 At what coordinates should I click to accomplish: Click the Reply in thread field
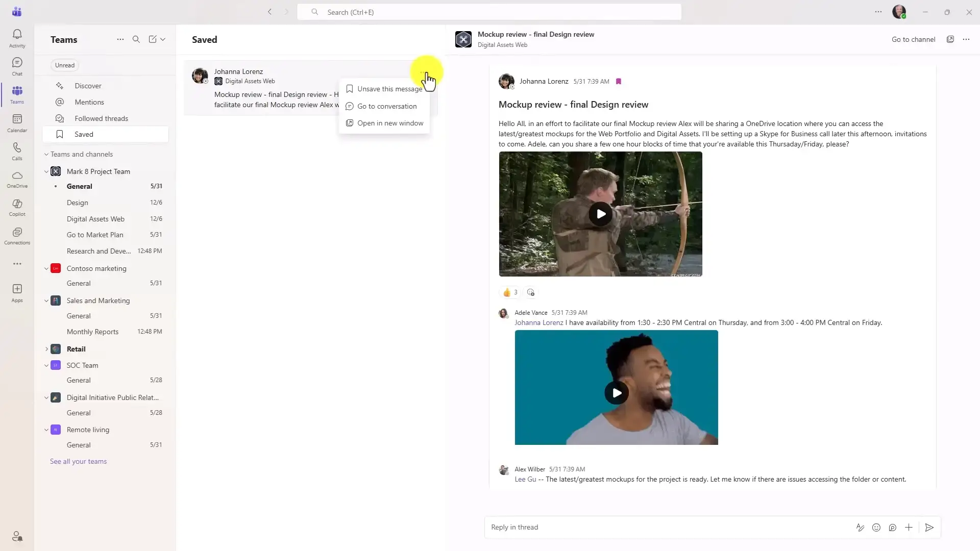669,528
